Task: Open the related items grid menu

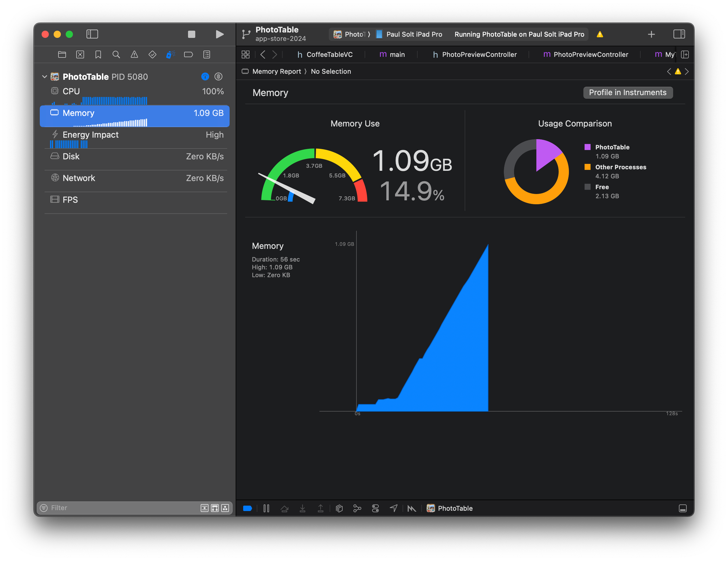Action: click(x=246, y=55)
